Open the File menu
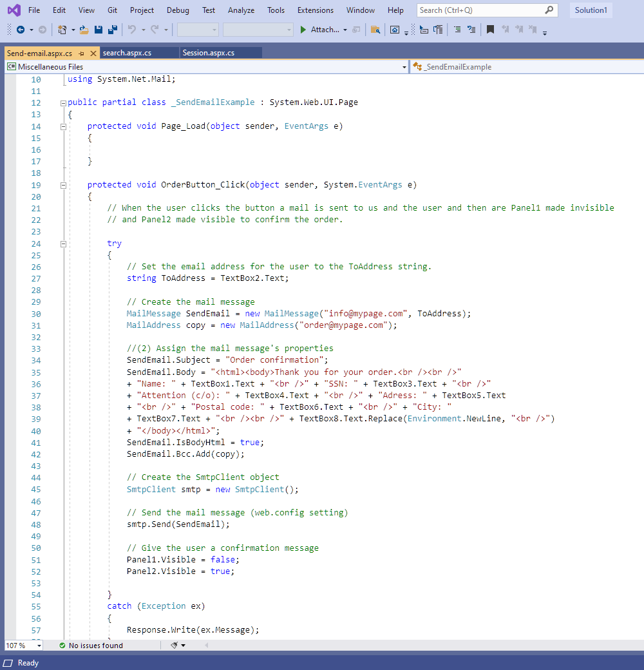 tap(34, 10)
